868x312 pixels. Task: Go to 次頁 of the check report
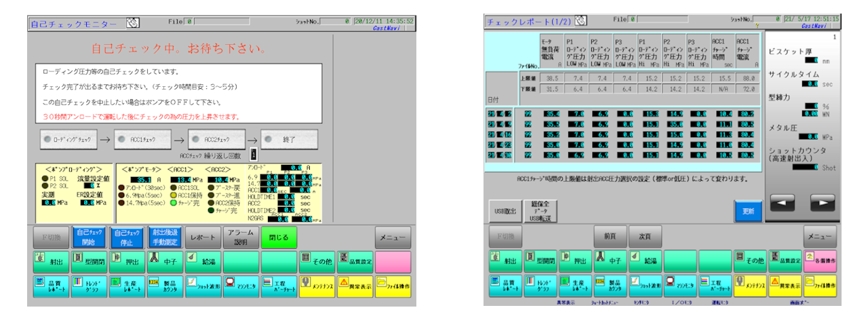(x=644, y=236)
